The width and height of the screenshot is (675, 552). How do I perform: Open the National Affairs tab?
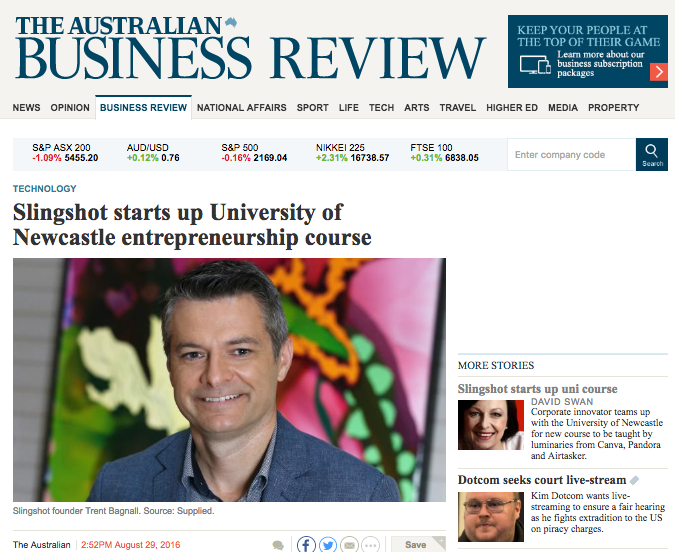[x=242, y=108]
